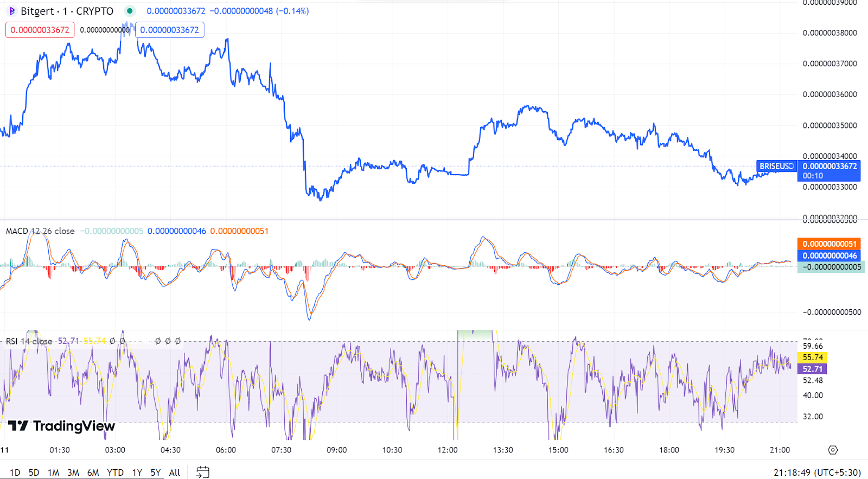Click the 12:00 time axis label
The image size is (868, 479).
tap(448, 450)
